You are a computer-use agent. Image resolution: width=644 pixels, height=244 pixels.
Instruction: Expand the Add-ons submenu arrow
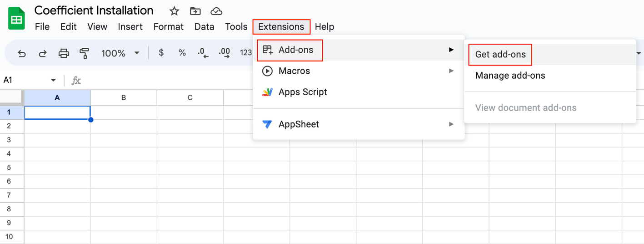(x=451, y=50)
